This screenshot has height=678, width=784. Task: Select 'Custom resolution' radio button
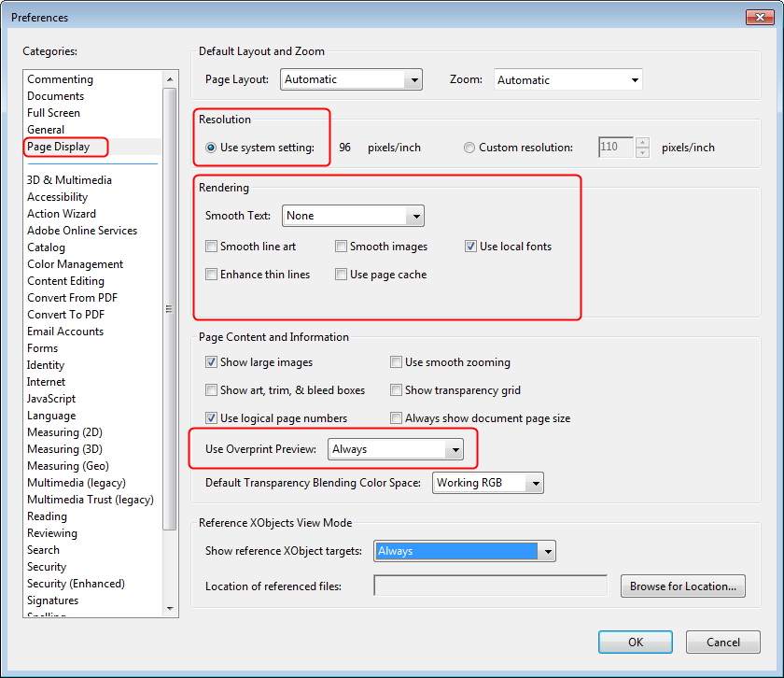coord(469,148)
